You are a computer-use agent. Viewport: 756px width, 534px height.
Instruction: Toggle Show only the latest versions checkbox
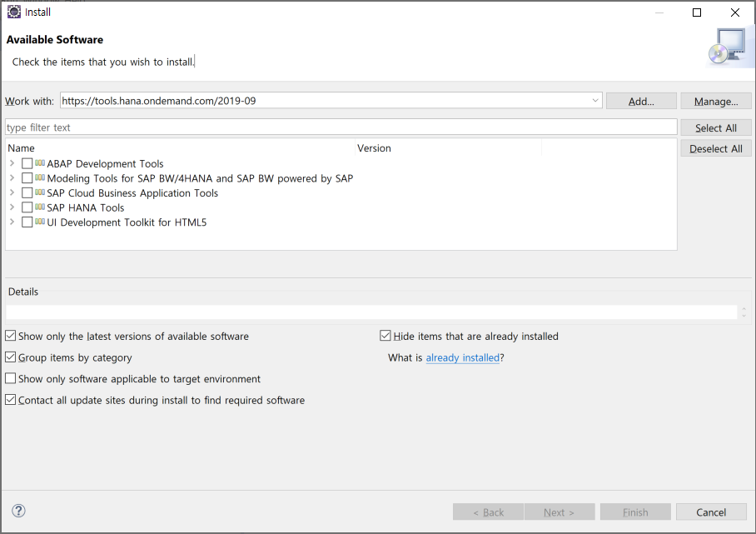click(10, 336)
